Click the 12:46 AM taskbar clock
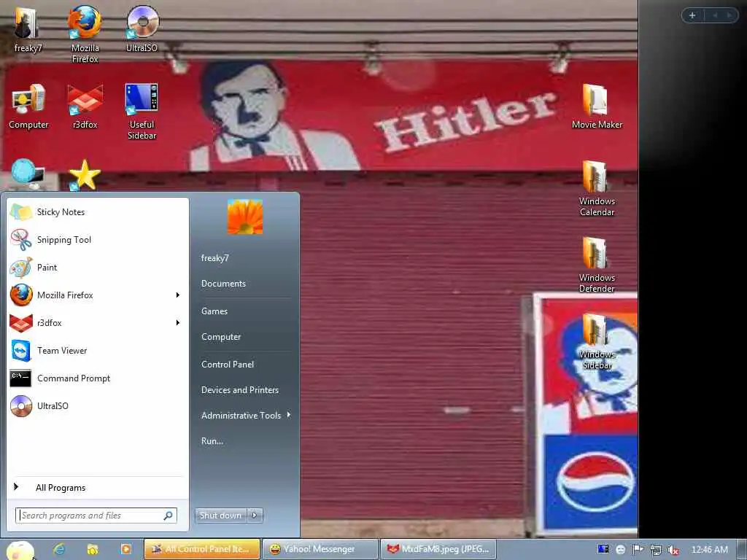This screenshot has width=747, height=560. [709, 550]
